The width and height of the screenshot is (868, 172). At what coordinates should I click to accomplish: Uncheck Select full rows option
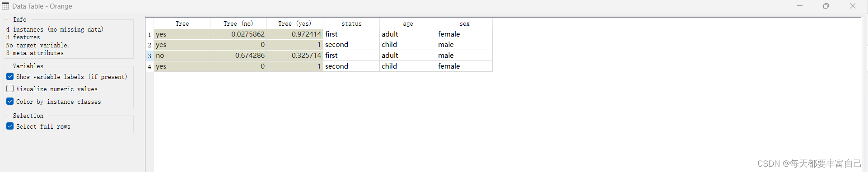coord(10,126)
